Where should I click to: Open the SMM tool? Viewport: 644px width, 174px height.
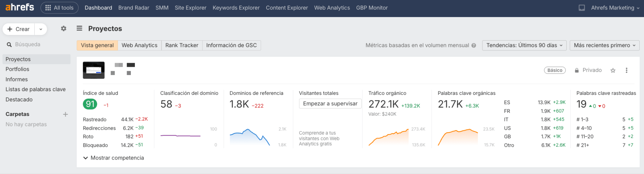click(162, 8)
